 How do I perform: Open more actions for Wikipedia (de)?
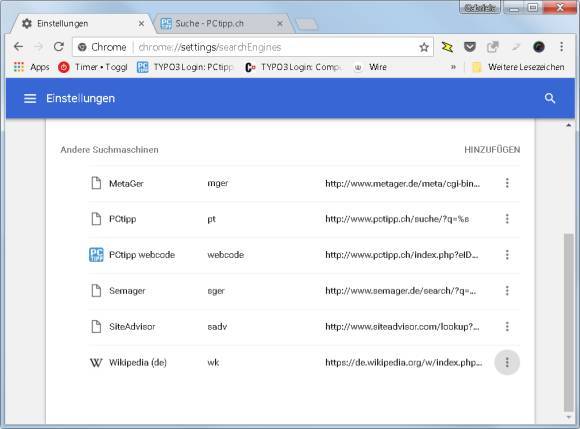[x=507, y=362]
